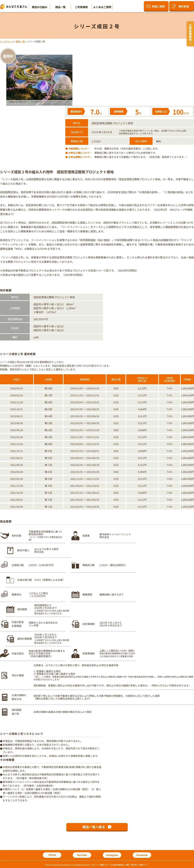Viewport: 194px width, 868px height.
Task: Open the Instagram footer button
Action: pos(112,855)
